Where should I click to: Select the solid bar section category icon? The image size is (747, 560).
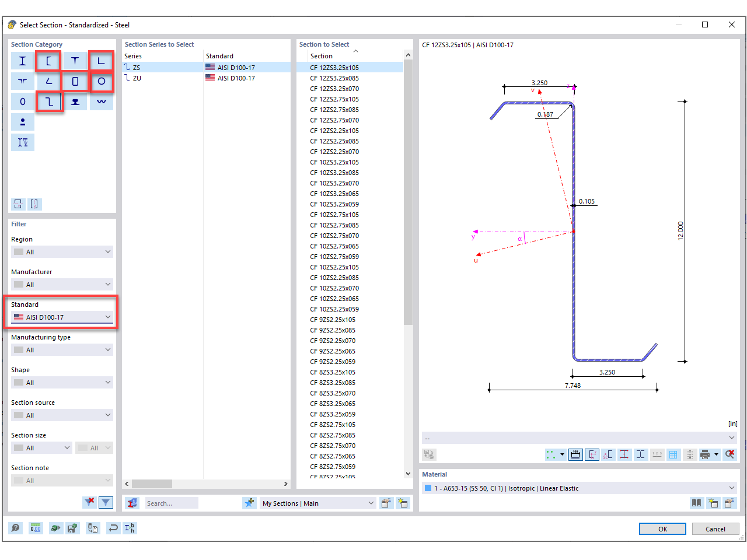(x=22, y=122)
